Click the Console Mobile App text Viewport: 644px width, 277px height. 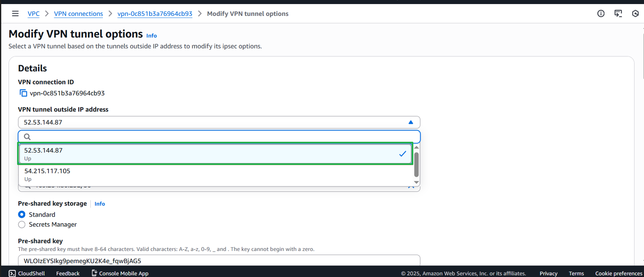pos(124,273)
